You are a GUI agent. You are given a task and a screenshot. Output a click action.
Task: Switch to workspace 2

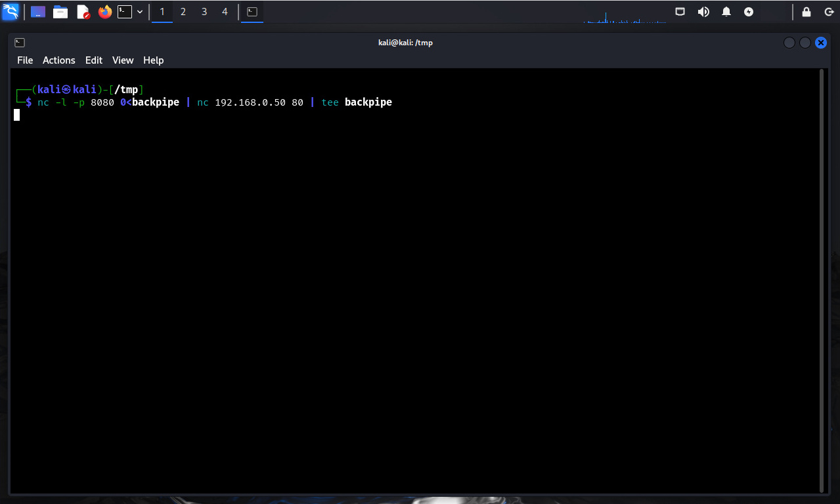pos(183,12)
